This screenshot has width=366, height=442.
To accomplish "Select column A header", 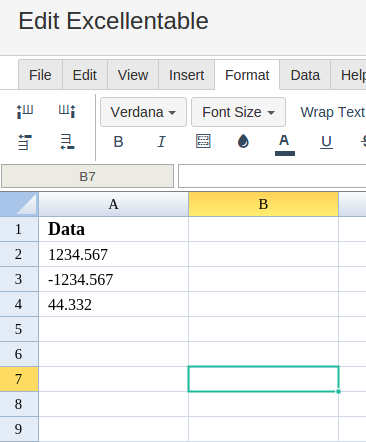I will tap(113, 204).
